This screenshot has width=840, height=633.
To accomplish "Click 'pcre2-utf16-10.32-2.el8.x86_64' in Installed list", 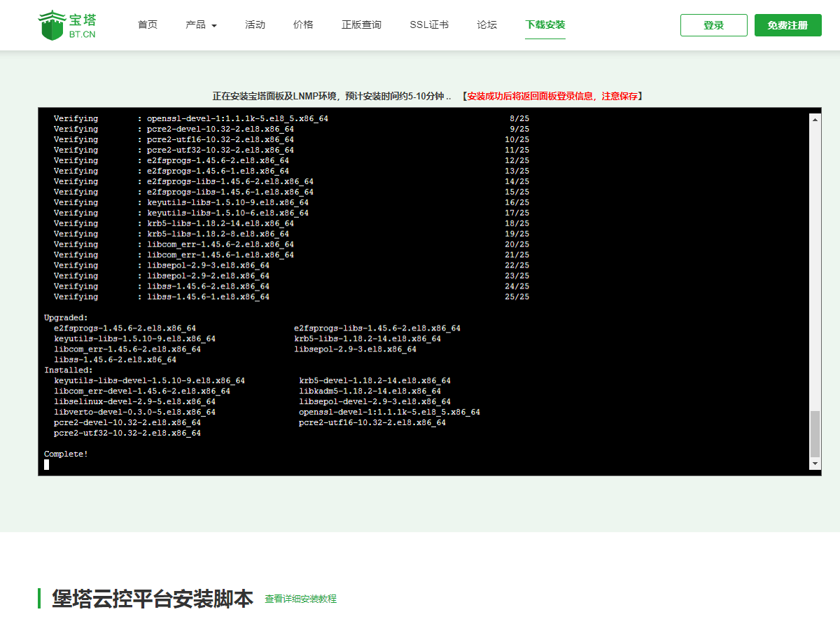I will [x=372, y=423].
